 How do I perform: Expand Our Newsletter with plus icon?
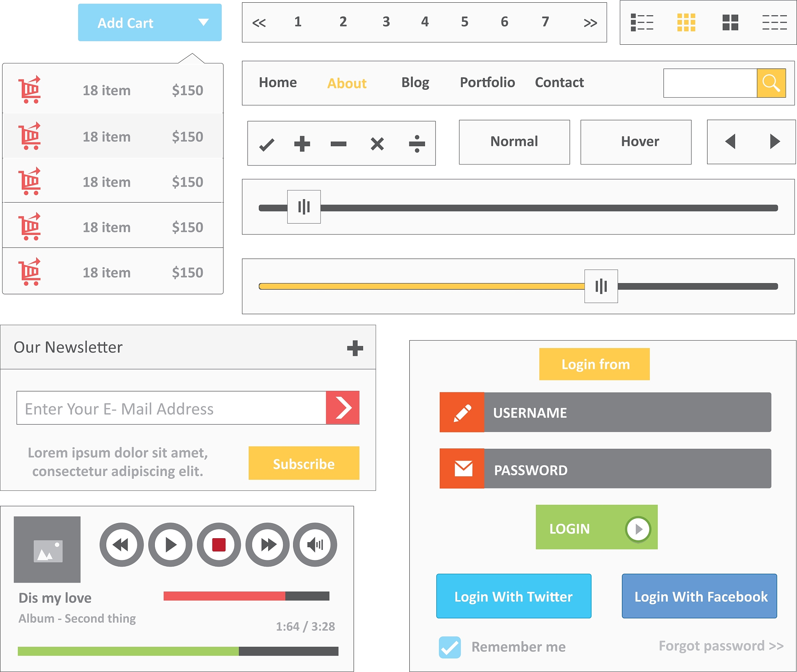(355, 348)
